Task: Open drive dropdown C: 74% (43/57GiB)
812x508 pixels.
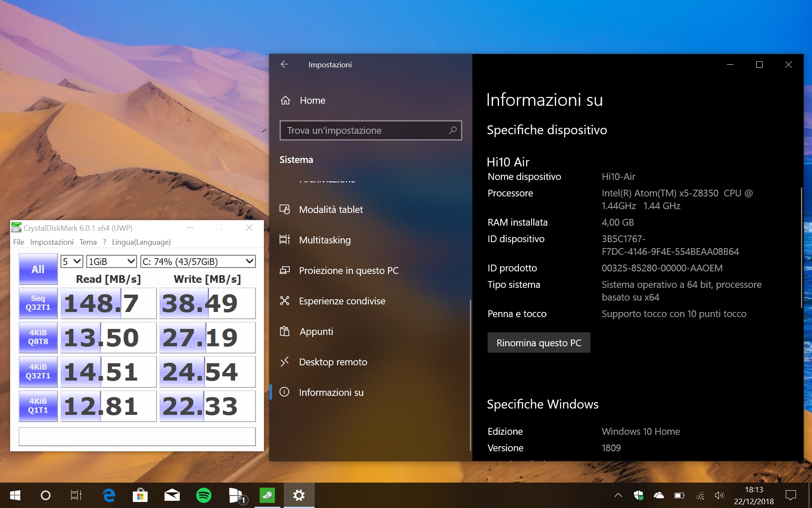Action: coord(198,262)
